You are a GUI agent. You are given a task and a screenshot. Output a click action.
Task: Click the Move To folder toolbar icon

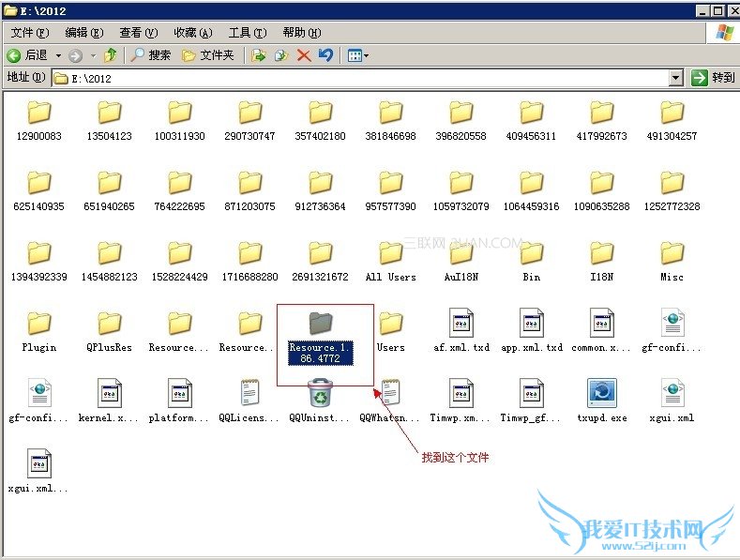[x=259, y=55]
